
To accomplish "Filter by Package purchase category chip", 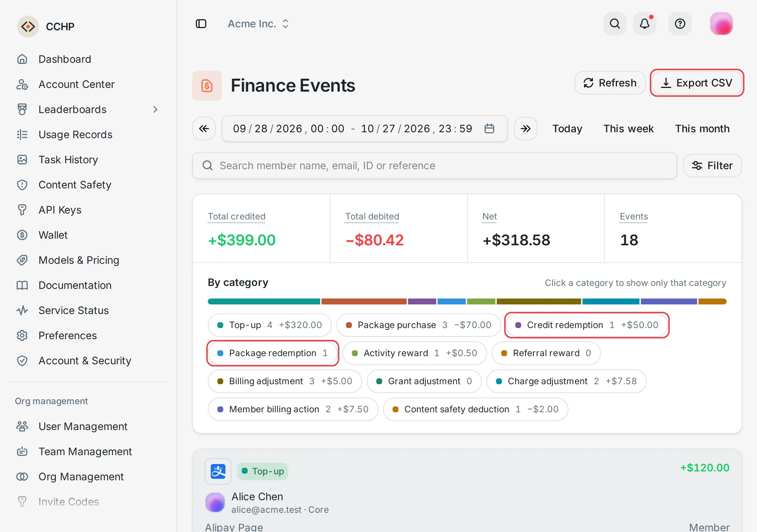I will [418, 325].
